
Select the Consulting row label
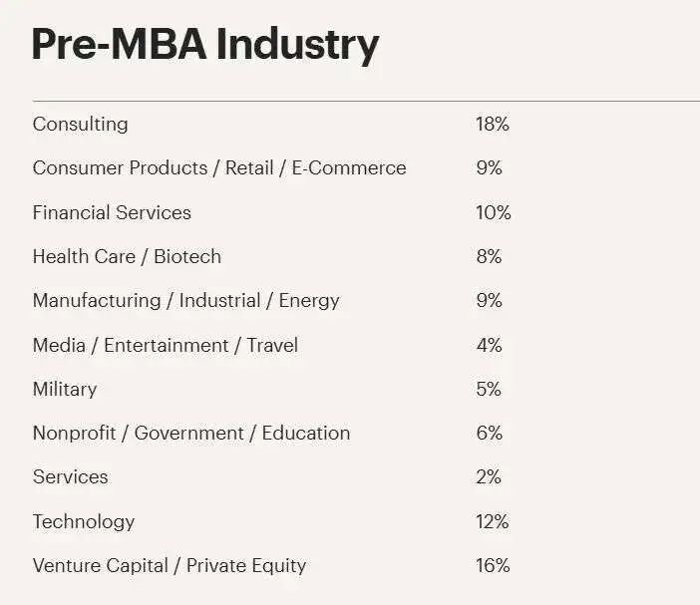pos(81,124)
